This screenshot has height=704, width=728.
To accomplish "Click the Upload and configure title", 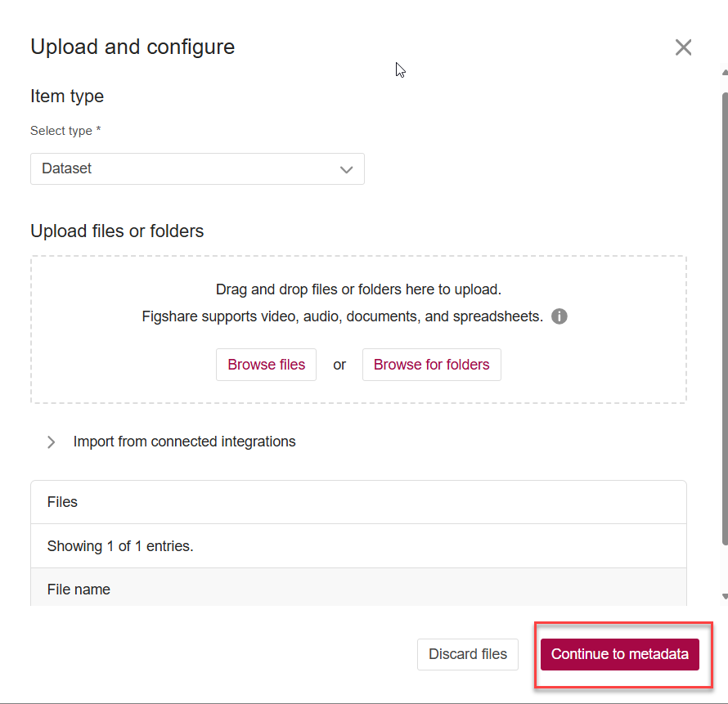I will point(133,47).
